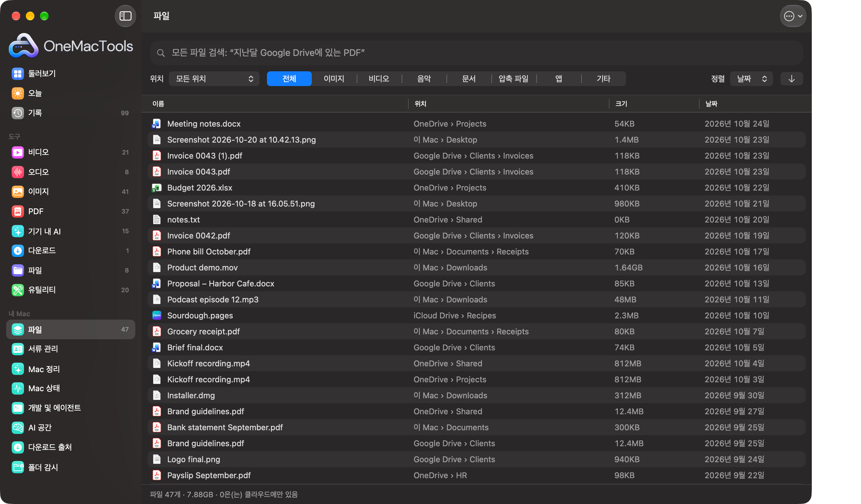The height and width of the screenshot is (504, 861).
Task: Select the 파일 item under 도구
Action: point(71,270)
